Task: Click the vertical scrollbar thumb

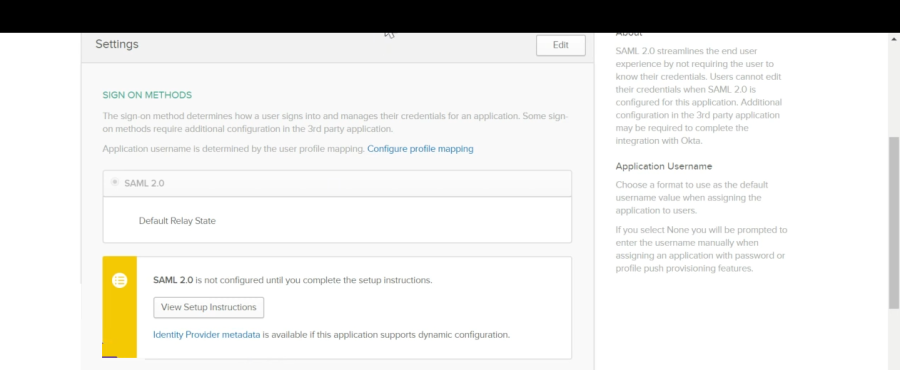Action: tap(894, 223)
